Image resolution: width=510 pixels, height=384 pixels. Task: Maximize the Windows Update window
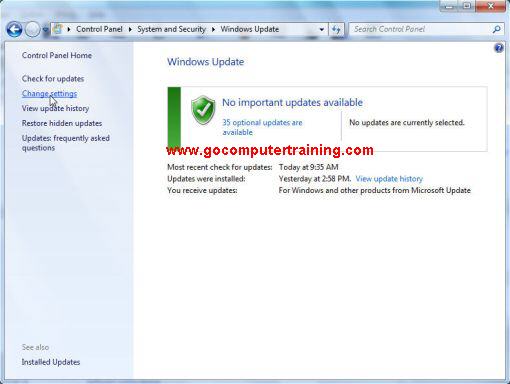tap(467, 6)
